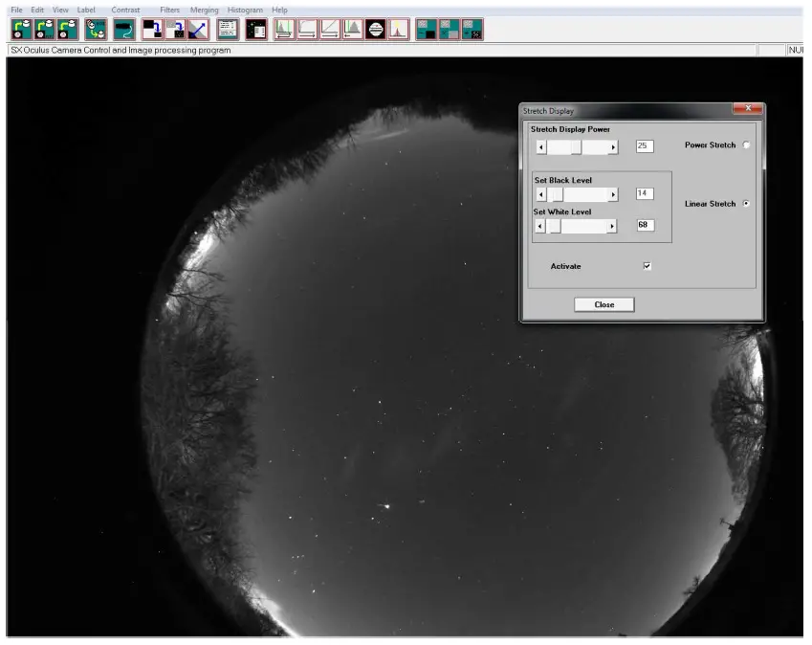Increase Set Black Level with right slider arrow
Viewport: 812px width, 645px height.
[x=613, y=194]
